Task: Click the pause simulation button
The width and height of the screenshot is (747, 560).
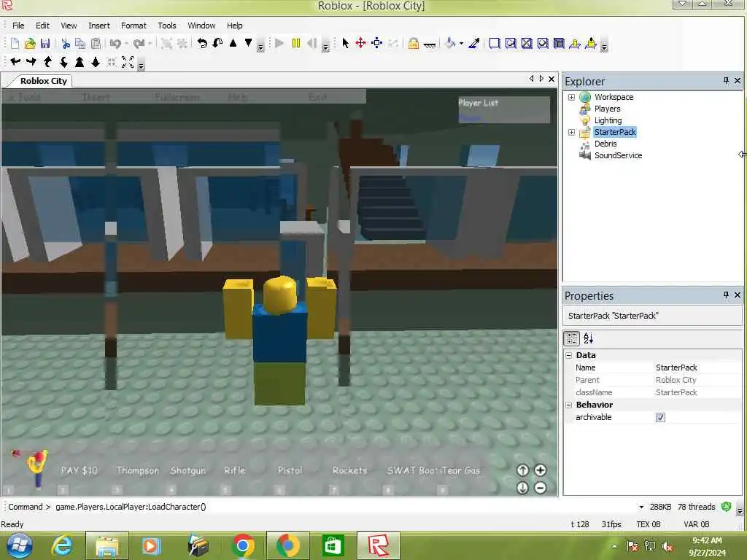Action: (x=296, y=43)
